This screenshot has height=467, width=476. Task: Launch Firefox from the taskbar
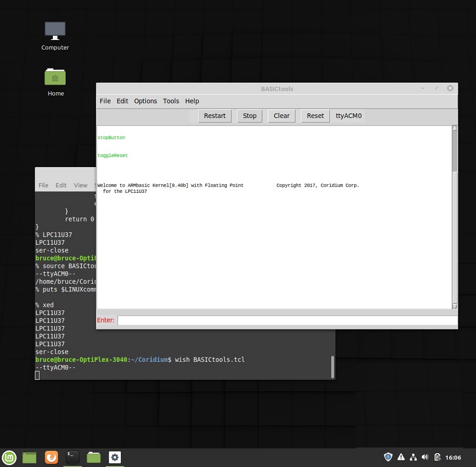(x=51, y=457)
